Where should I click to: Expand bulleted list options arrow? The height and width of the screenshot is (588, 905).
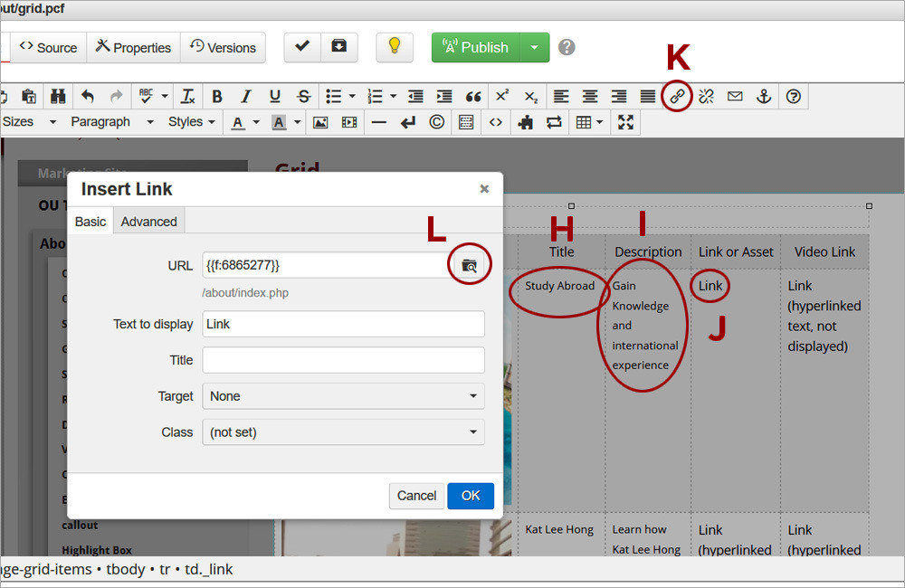(351, 97)
